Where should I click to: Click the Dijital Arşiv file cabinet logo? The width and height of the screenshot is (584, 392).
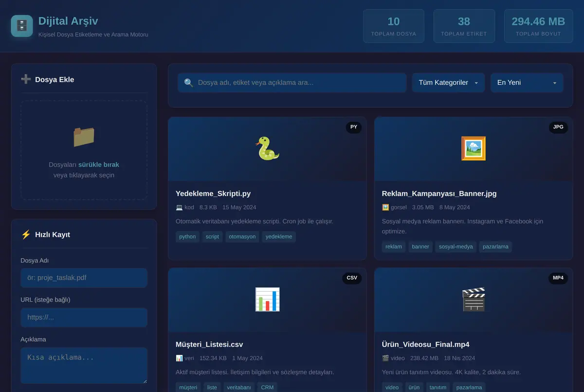22,26
